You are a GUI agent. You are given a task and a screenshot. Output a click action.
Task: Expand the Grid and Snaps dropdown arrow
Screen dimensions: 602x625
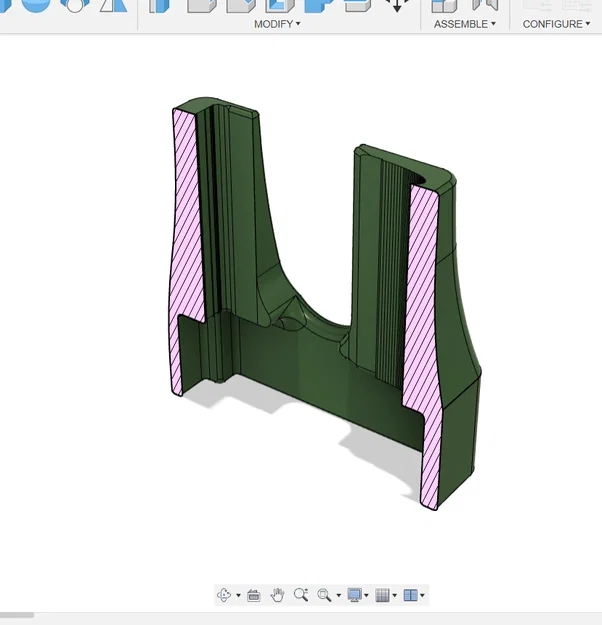pyautogui.click(x=394, y=596)
